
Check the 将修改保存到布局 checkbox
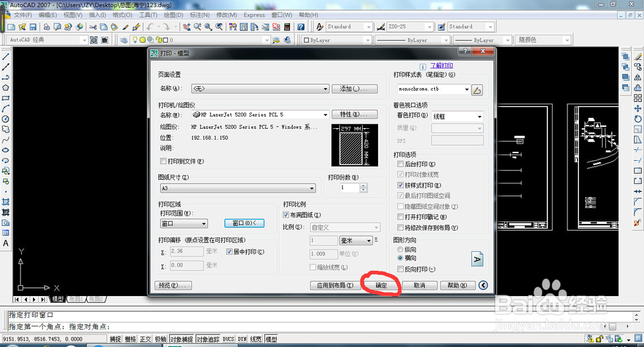tap(401, 227)
